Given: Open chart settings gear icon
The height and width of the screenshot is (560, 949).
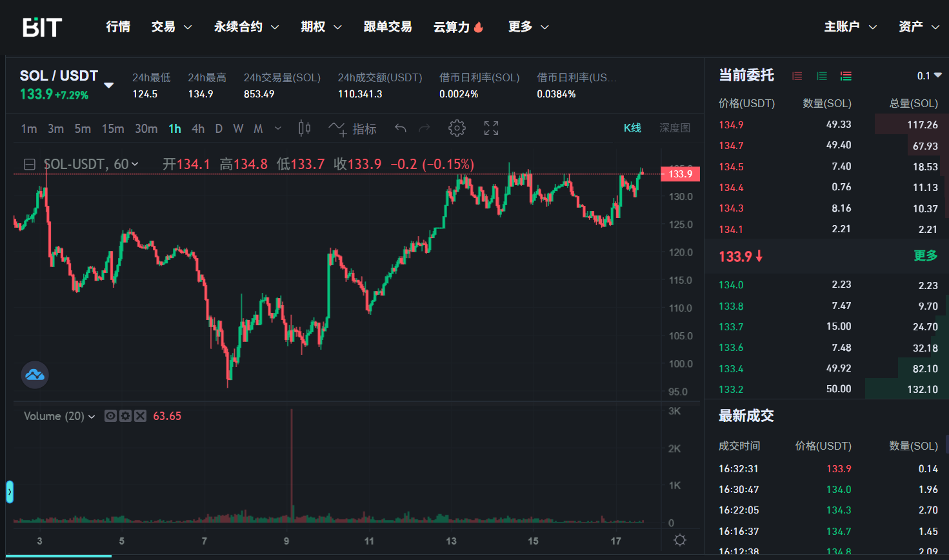Looking at the screenshot, I should pyautogui.click(x=457, y=128).
